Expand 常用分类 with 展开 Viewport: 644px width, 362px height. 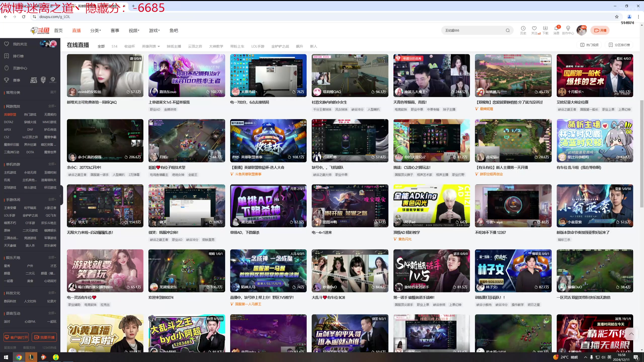click(53, 92)
